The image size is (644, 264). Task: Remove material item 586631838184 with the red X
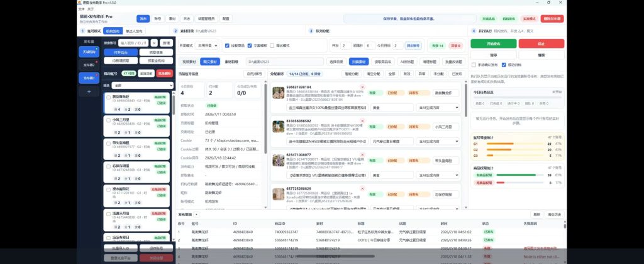pos(362,87)
